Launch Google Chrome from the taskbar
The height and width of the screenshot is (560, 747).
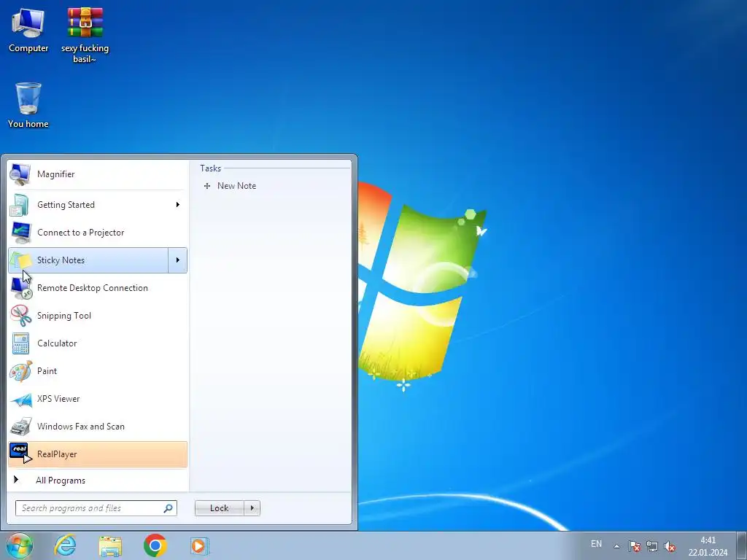[x=155, y=545]
